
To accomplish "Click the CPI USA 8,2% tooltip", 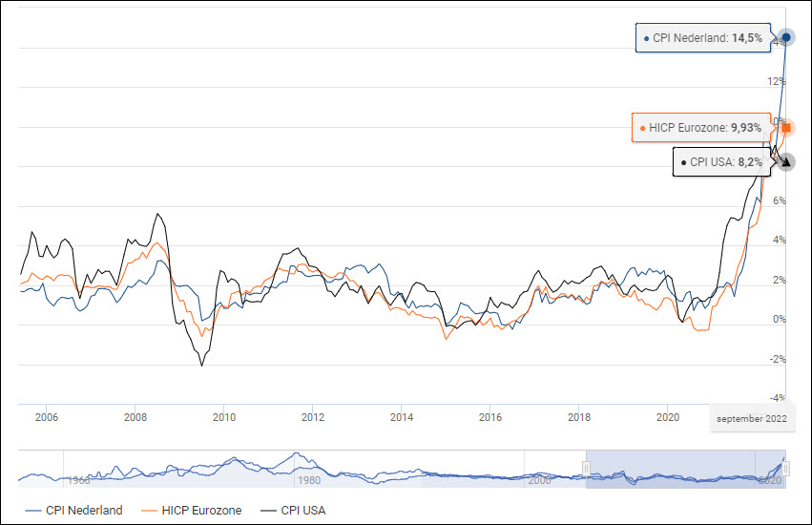I will pyautogui.click(x=721, y=162).
